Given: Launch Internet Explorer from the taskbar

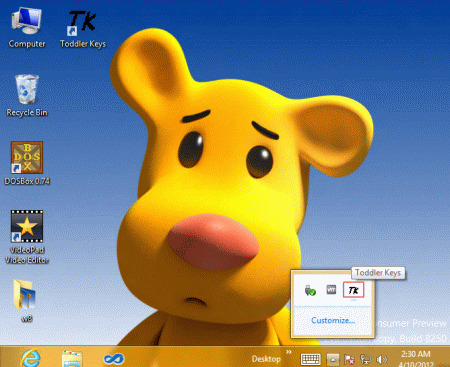Looking at the screenshot, I should 31,358.
